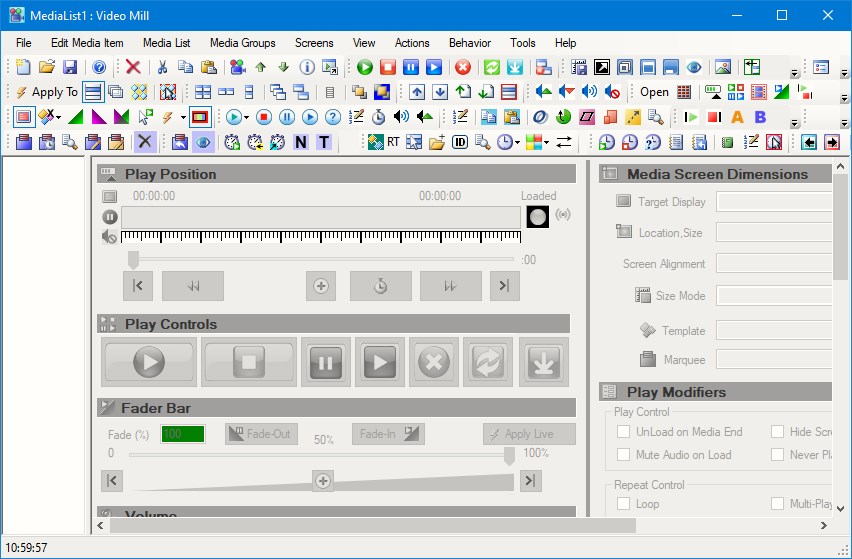Click the scissors Cut icon

[x=162, y=67]
